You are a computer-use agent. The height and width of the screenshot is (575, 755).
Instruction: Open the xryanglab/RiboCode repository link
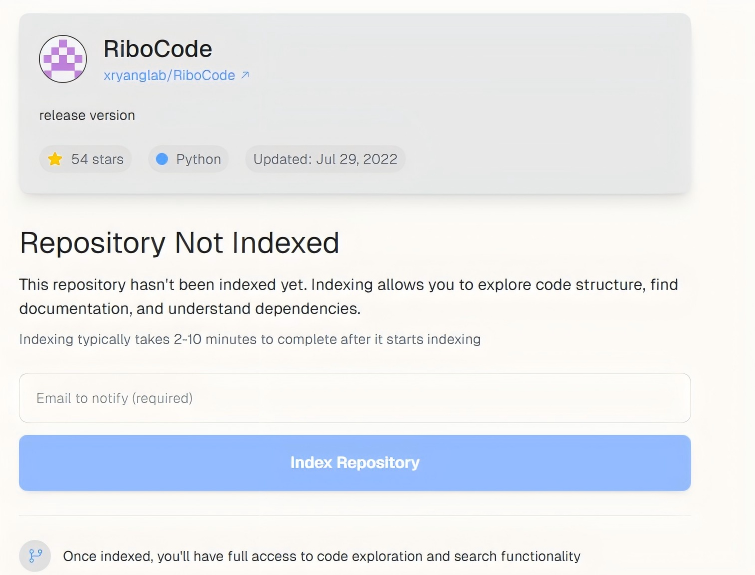[169, 75]
